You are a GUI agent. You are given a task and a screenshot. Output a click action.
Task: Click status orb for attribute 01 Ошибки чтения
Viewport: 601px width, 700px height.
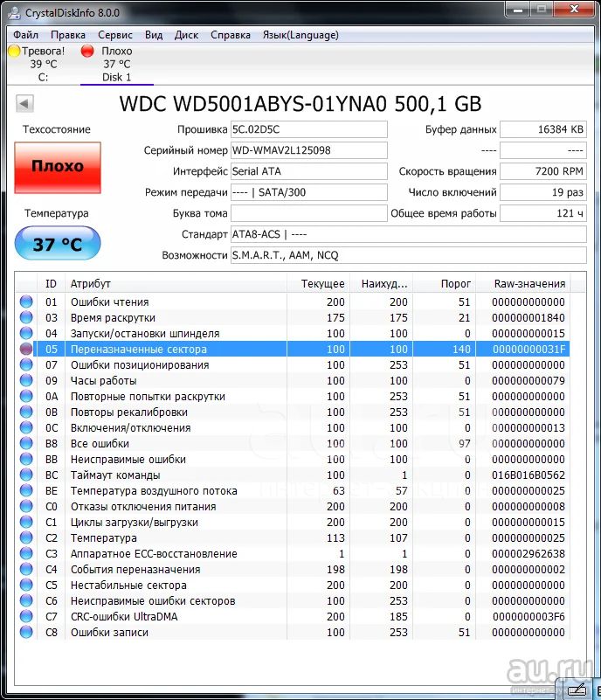point(26,301)
